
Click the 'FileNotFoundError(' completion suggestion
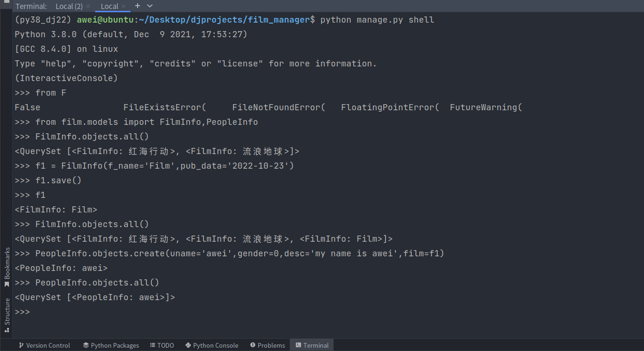click(x=279, y=107)
